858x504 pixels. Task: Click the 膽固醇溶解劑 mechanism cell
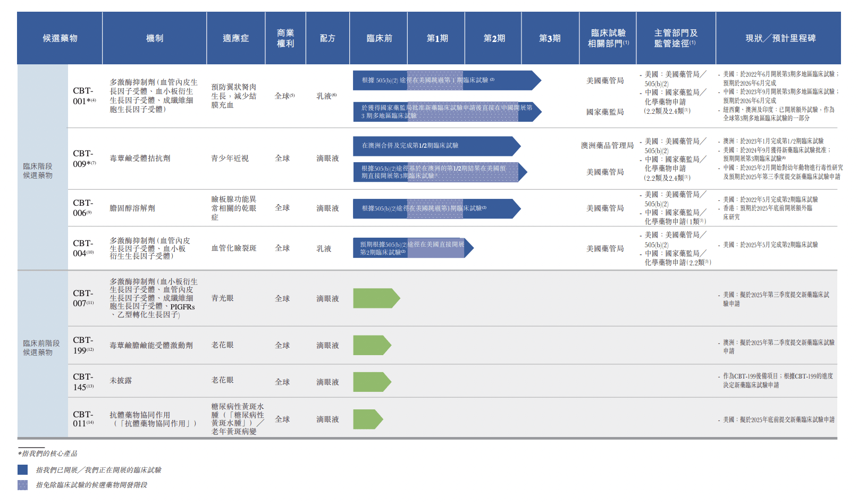click(x=132, y=208)
